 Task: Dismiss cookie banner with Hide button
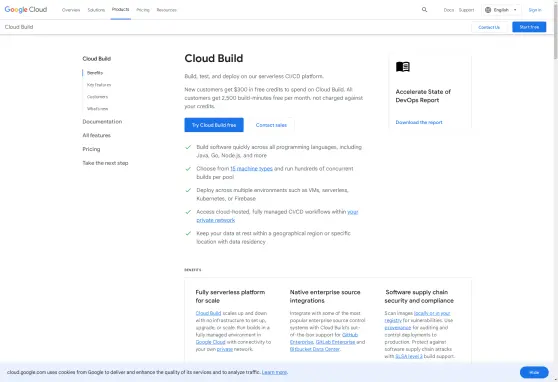click(534, 372)
